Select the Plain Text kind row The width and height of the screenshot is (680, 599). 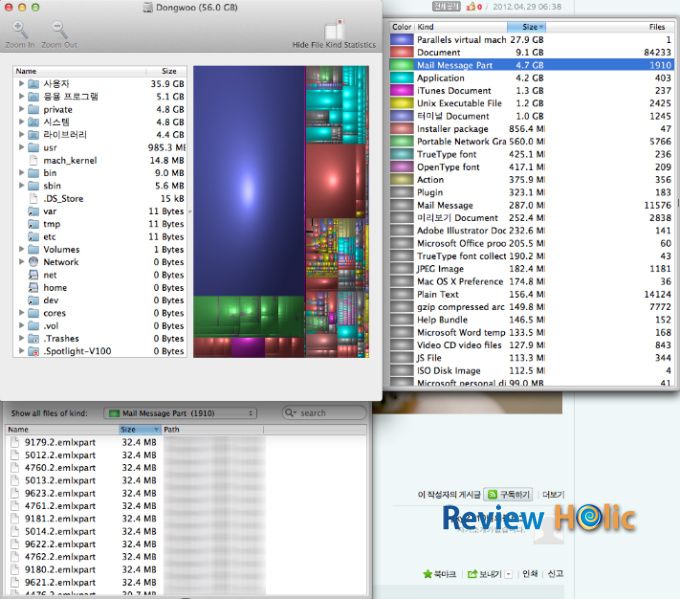(532, 294)
